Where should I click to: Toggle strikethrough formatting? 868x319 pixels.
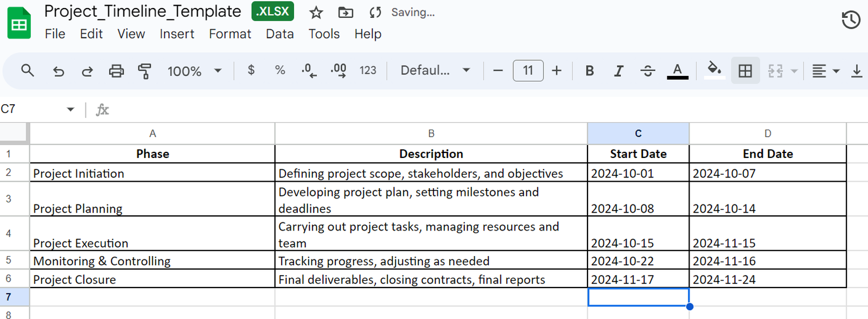pyautogui.click(x=647, y=71)
